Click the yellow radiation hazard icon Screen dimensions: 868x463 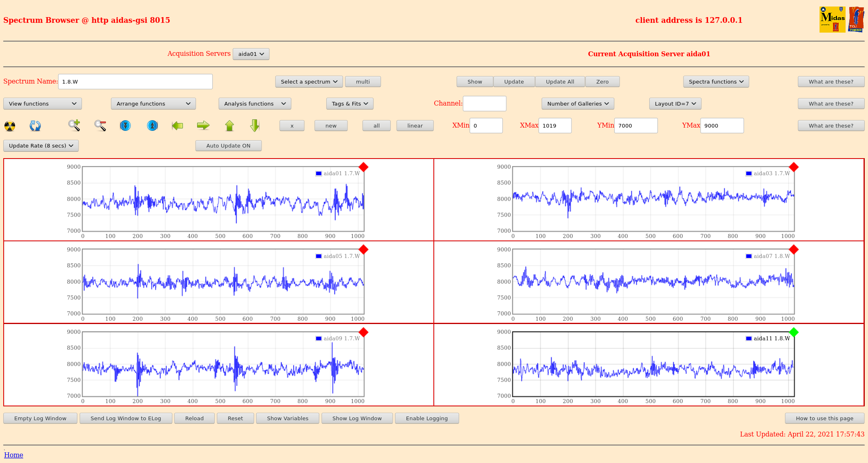pyautogui.click(x=10, y=126)
